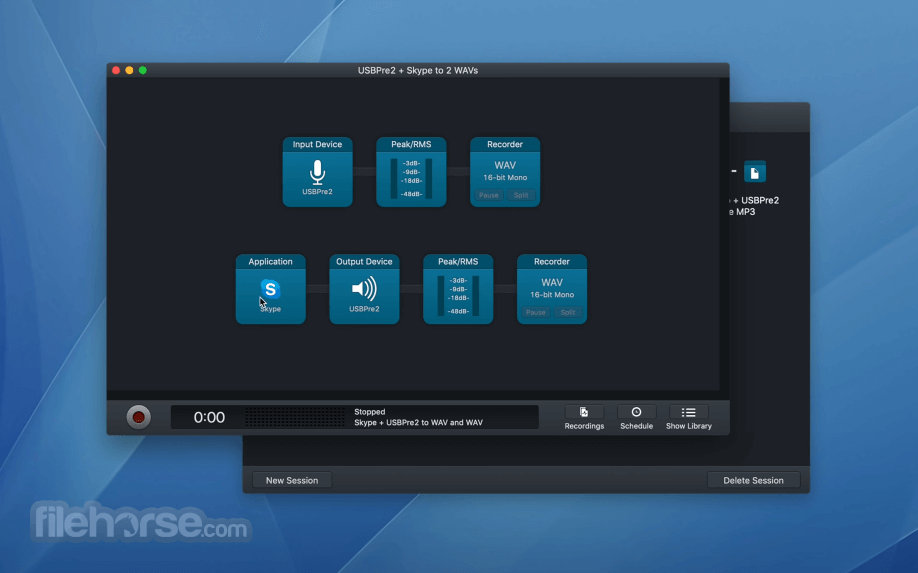Select the Output Device block header
The height and width of the screenshot is (573, 918).
364,262
